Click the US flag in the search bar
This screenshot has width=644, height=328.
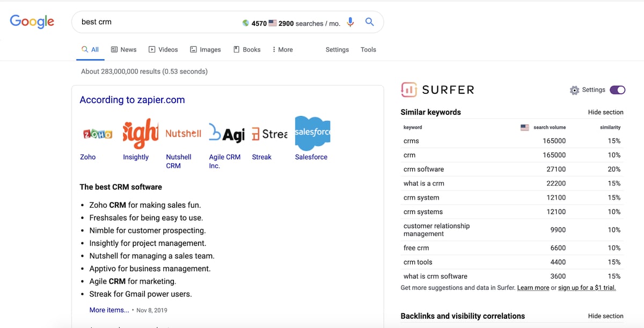pyautogui.click(x=273, y=21)
